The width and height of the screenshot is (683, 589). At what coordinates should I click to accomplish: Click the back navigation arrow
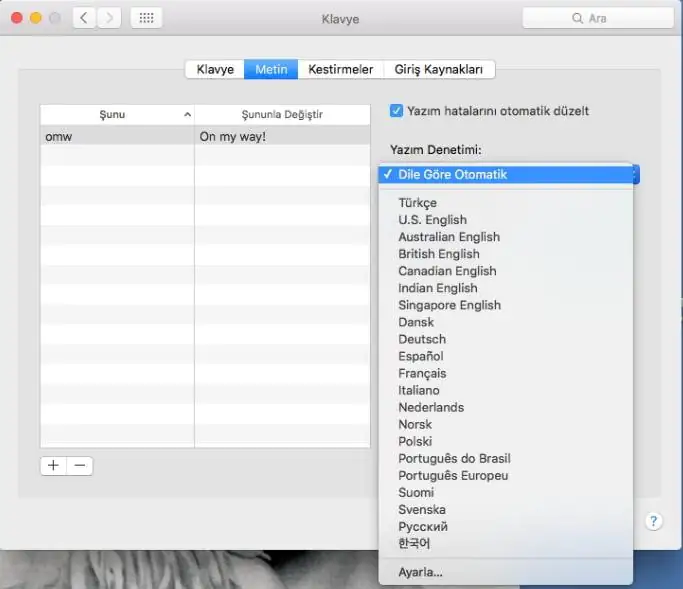(84, 18)
